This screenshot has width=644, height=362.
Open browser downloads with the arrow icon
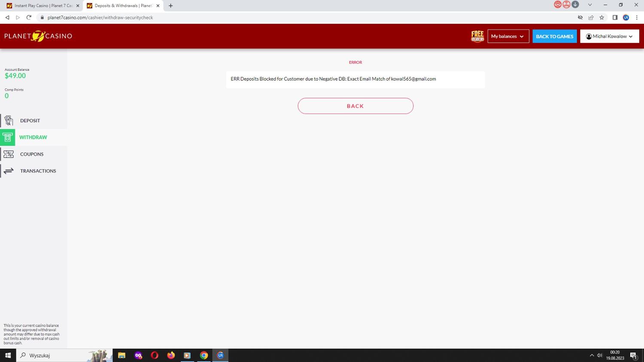575,5
